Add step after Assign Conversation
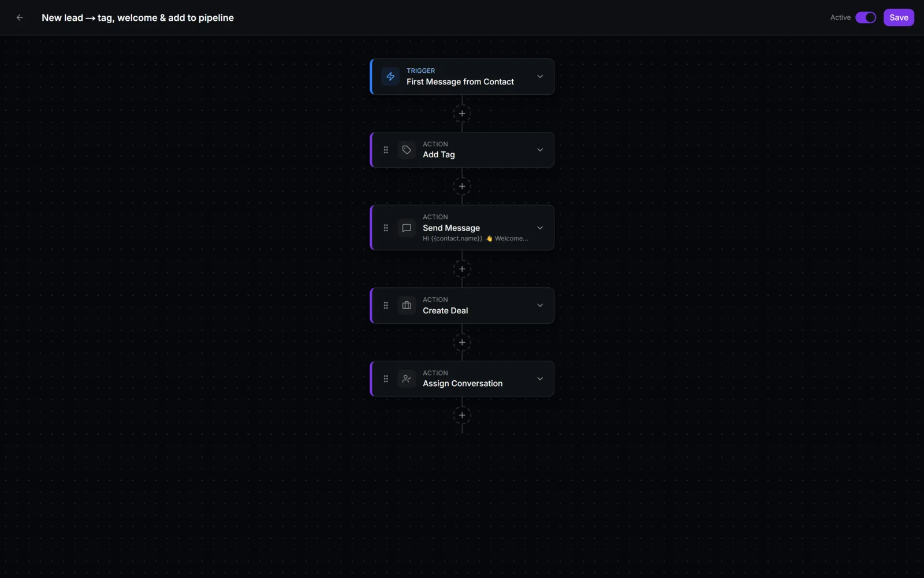Image resolution: width=924 pixels, height=578 pixels. click(x=462, y=415)
